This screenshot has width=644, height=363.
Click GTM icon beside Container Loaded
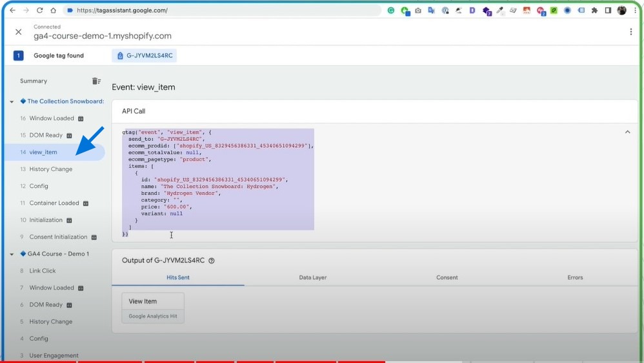[86, 203]
